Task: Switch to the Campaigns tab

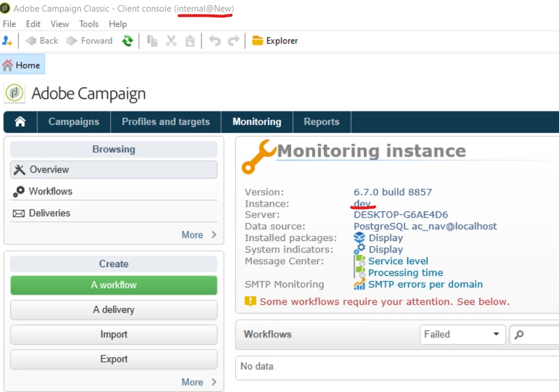Action: coord(74,121)
